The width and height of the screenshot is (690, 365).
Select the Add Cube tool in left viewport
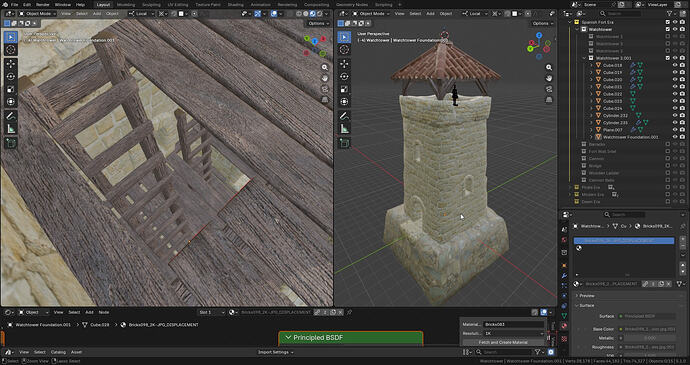coord(11,143)
